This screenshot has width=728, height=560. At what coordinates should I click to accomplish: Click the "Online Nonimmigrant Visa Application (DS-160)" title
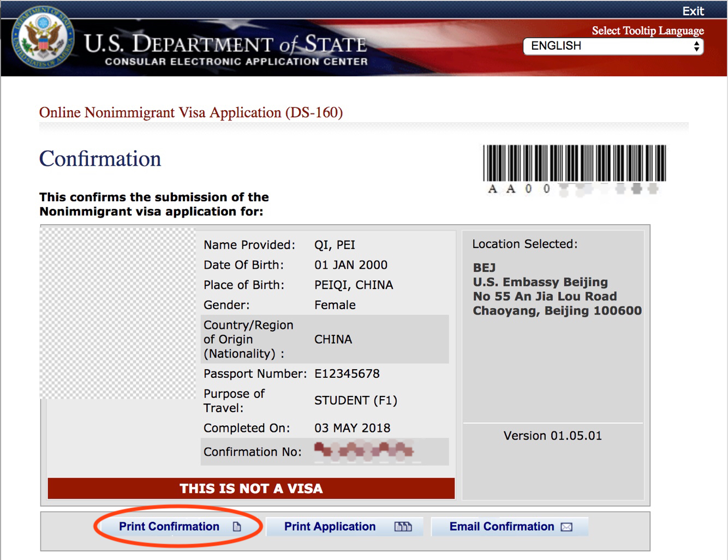(x=191, y=112)
